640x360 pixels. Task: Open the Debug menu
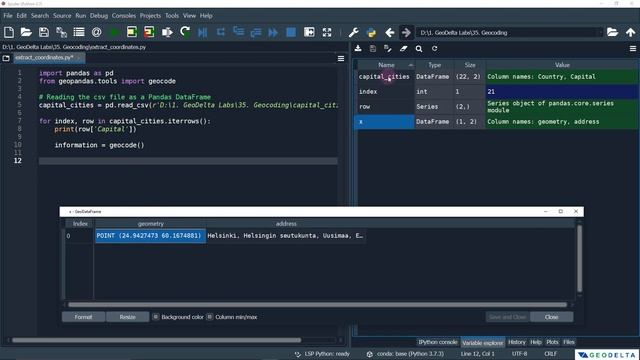coord(99,16)
